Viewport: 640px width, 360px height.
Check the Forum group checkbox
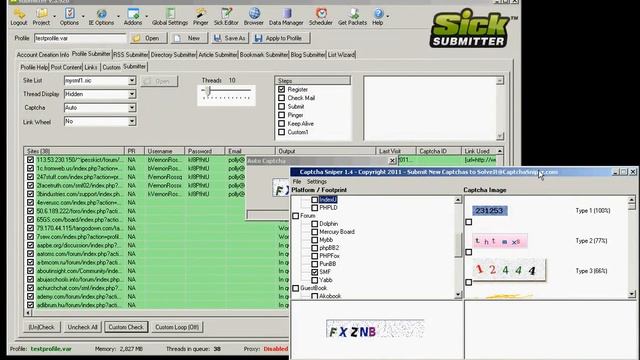pos(296,216)
